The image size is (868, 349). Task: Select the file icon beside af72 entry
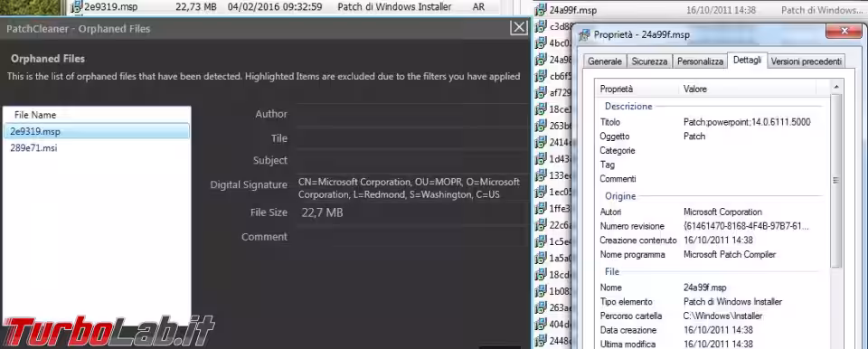541,92
